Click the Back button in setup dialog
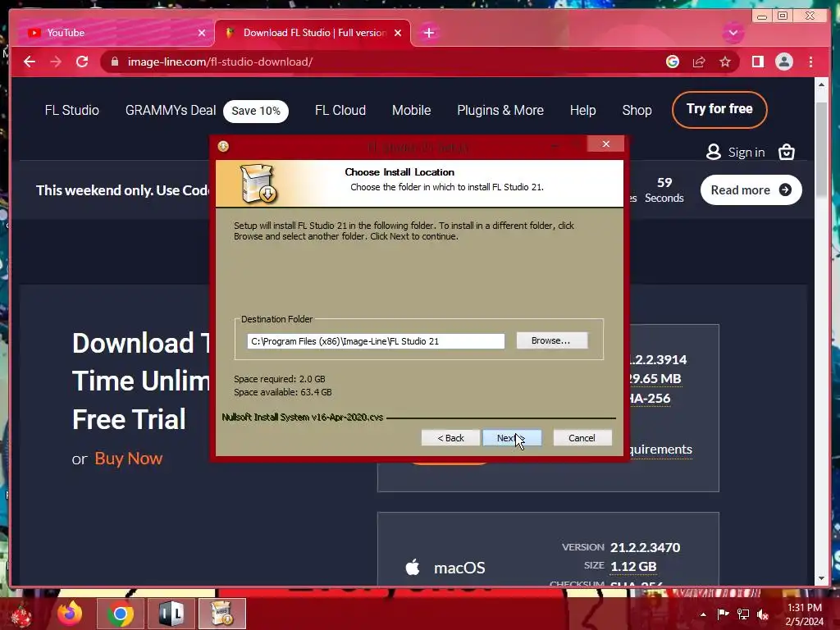This screenshot has width=840, height=630. tap(450, 438)
